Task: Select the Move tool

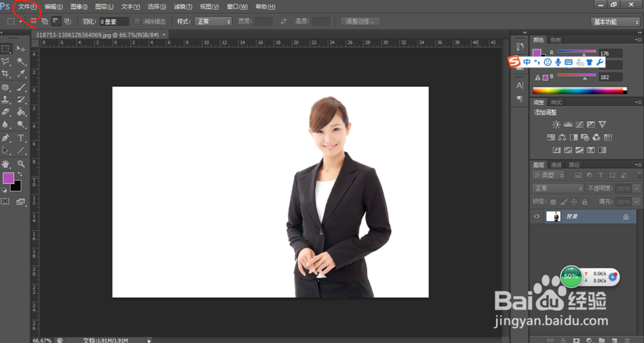Action: [x=21, y=49]
